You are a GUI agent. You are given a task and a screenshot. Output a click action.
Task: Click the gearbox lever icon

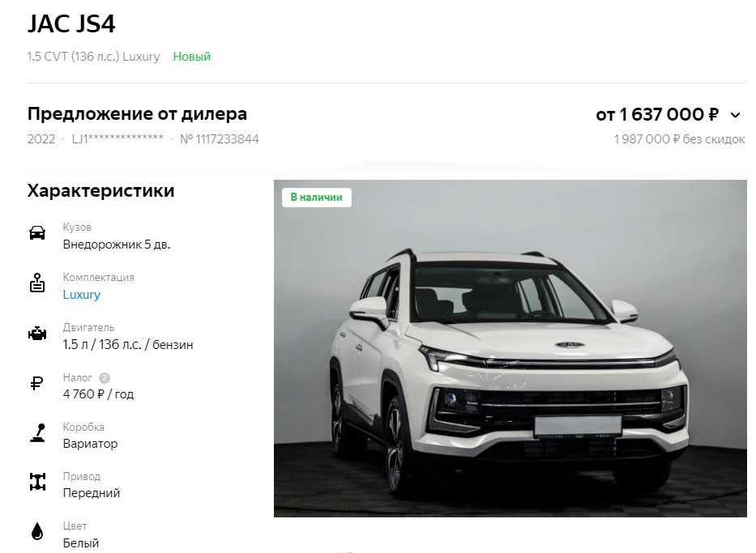37,433
